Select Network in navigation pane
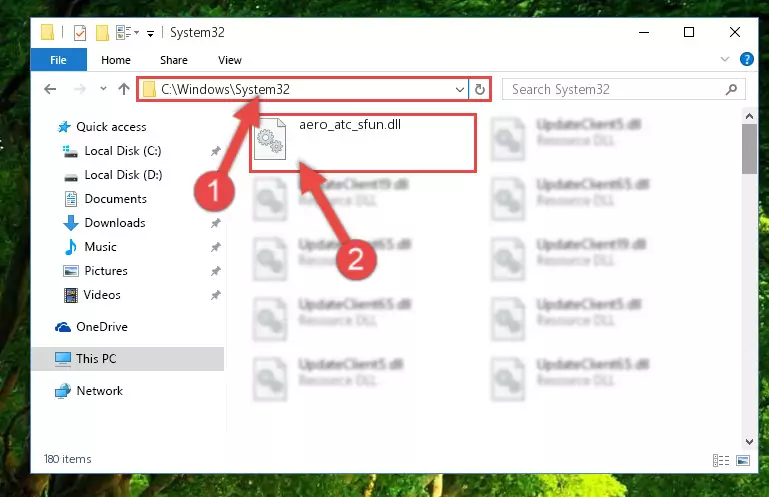769x497 pixels. [x=100, y=391]
